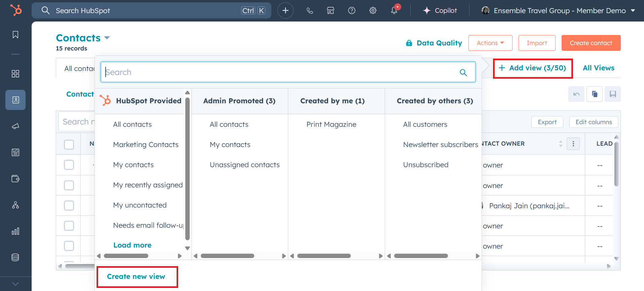Sort by Contact Owner column arrows
The height and width of the screenshot is (291, 644).
561,144
